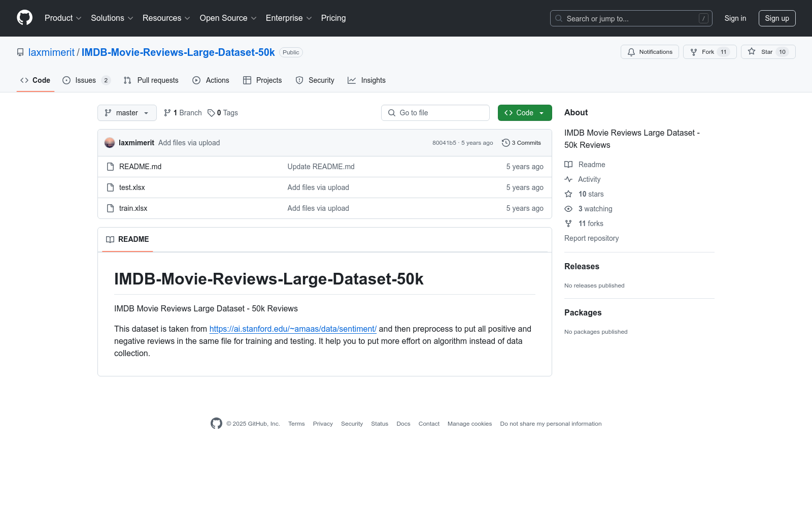View the 11 forks list
Image resolution: width=812 pixels, height=508 pixels.
point(584,224)
